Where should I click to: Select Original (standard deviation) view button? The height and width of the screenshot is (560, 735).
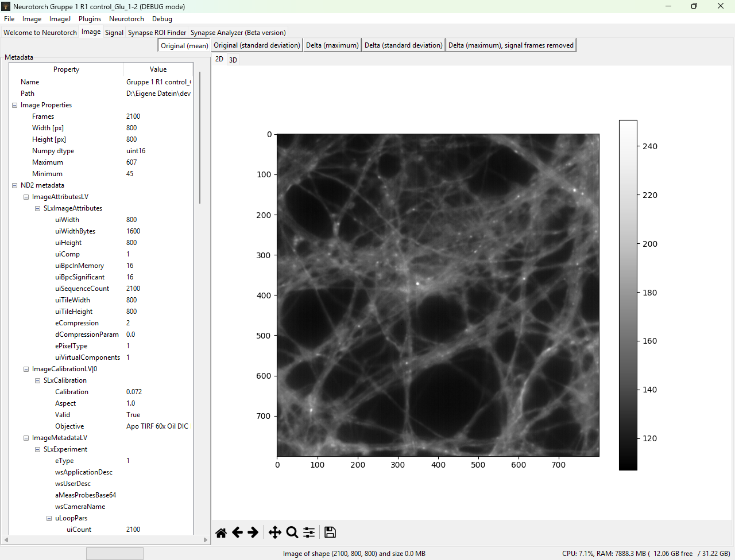[x=257, y=45]
